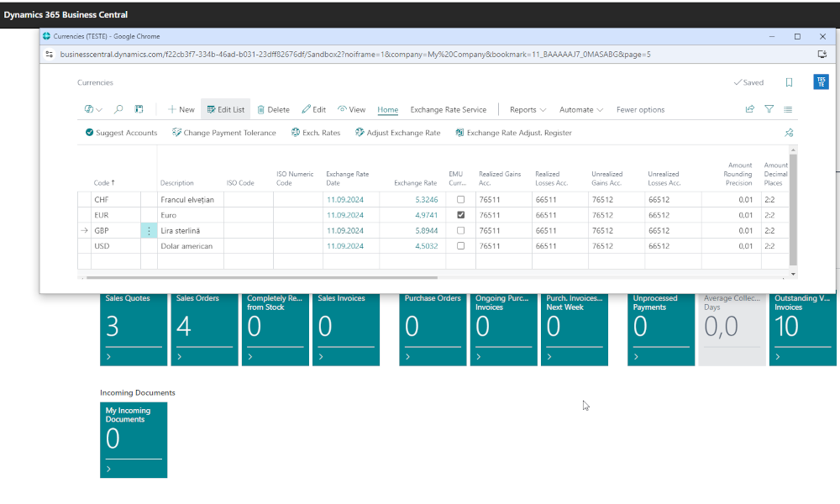
Task: Open Exchange Rate Adjust. Register
Action: [x=513, y=133]
